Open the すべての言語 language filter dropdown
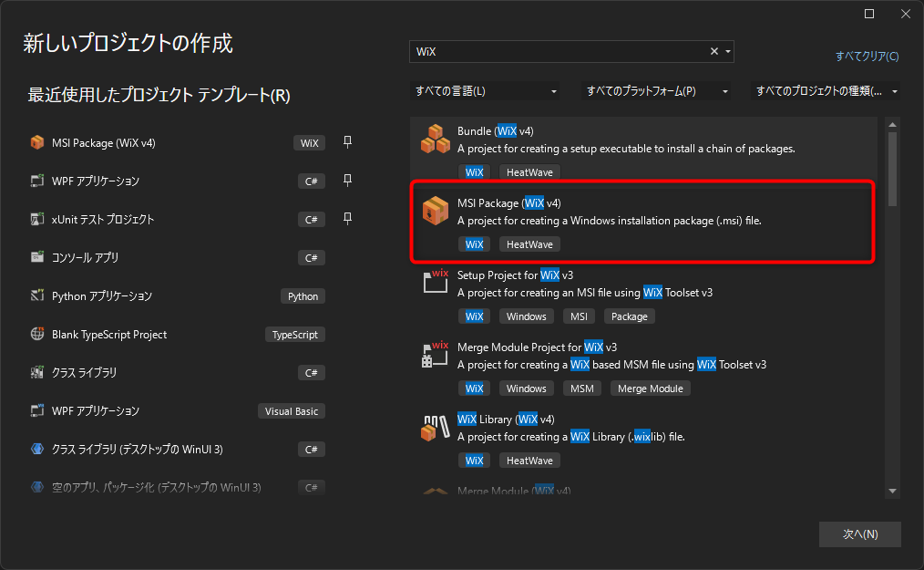The width and height of the screenshot is (924, 570). pos(485,91)
